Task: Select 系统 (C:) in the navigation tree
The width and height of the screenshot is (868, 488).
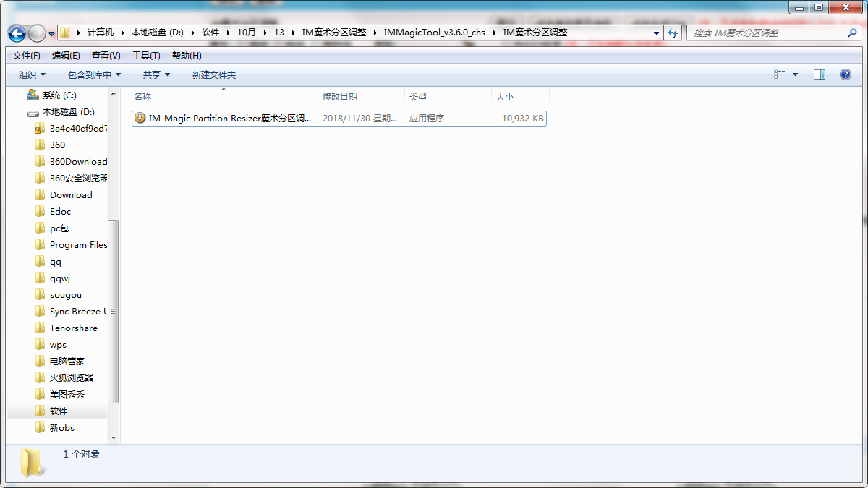Action: (59, 95)
